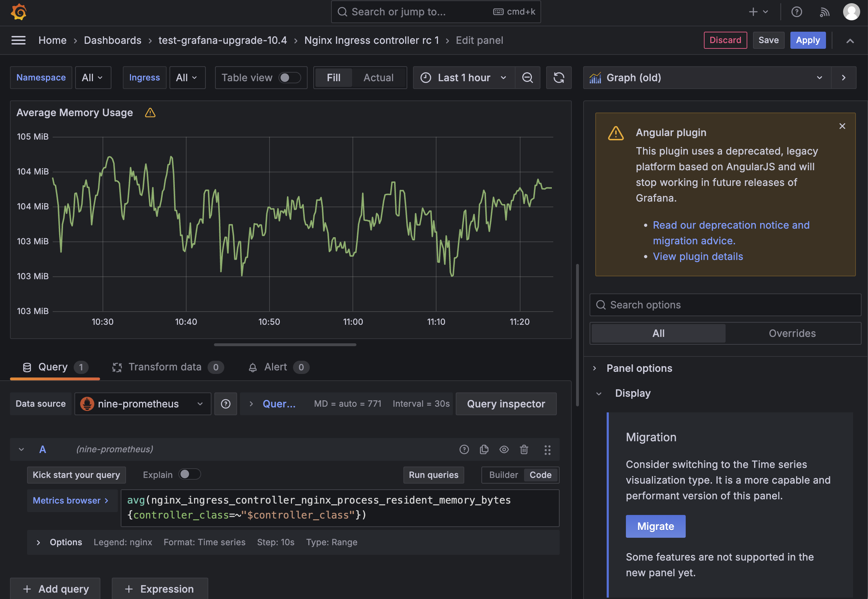Open the Namespace All dropdown
Viewport: 868px width, 599px height.
(93, 78)
